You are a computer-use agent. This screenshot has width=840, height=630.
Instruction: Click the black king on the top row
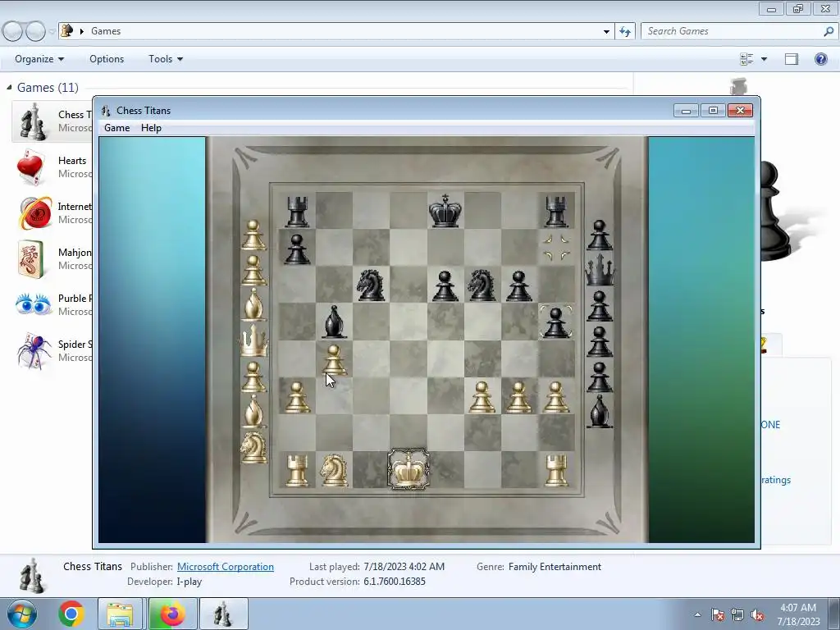pyautogui.click(x=445, y=211)
